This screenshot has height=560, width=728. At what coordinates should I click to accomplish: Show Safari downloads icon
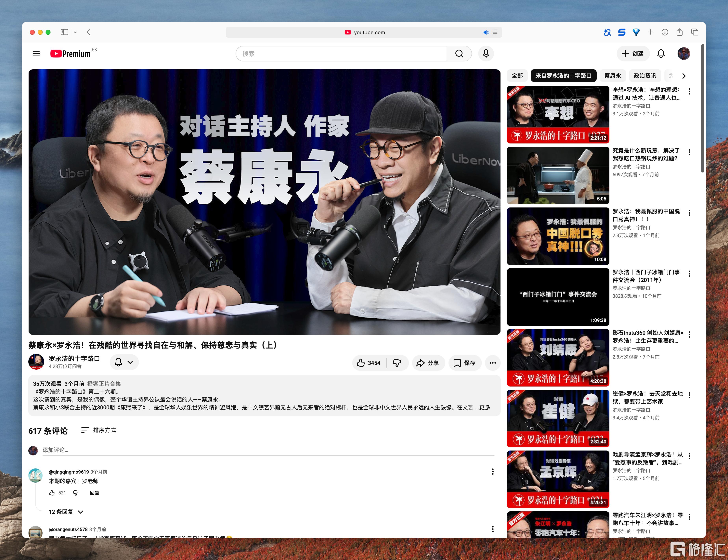665,32
